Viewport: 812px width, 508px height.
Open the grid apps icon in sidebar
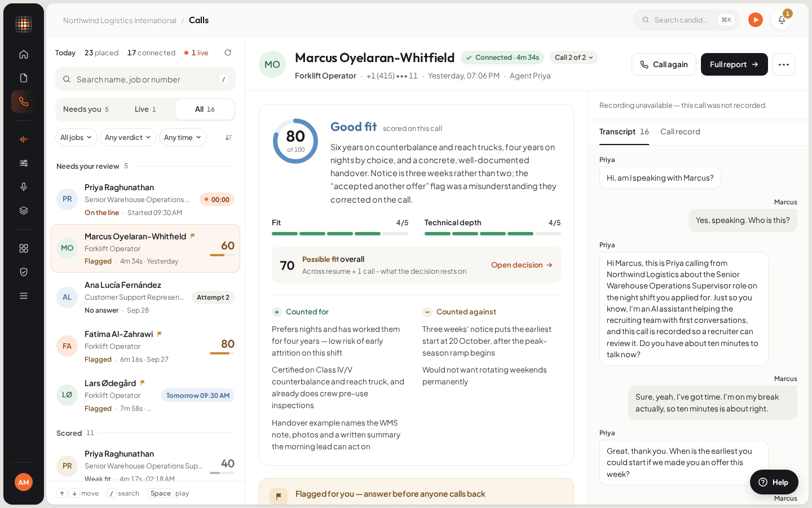[24, 248]
